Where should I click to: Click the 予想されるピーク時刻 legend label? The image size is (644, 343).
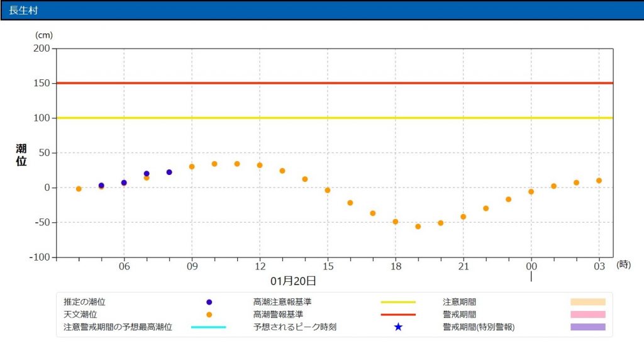coord(295,327)
